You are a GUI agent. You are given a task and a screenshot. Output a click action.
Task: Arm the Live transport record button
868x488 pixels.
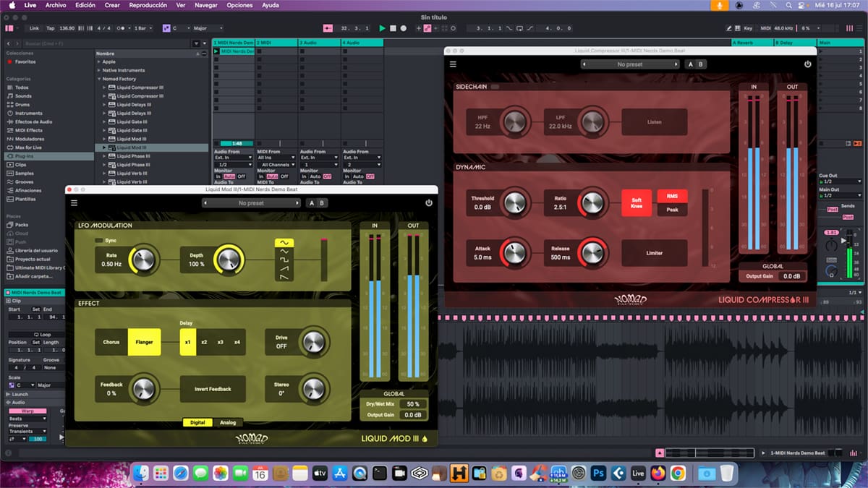pyautogui.click(x=404, y=28)
